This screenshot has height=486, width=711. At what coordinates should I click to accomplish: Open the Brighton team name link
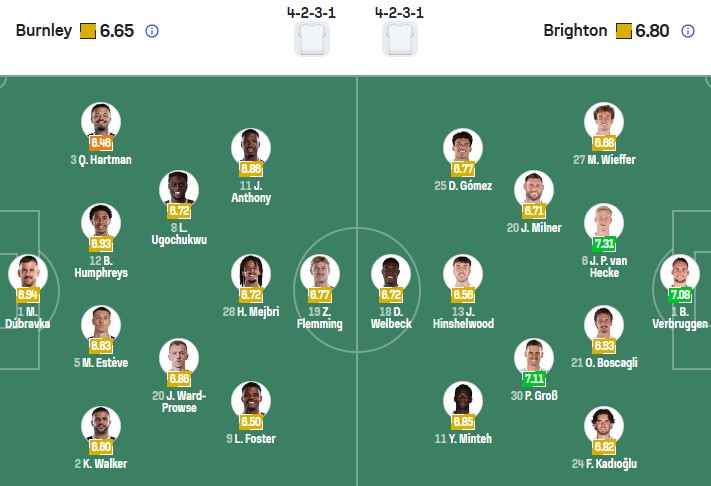575,31
